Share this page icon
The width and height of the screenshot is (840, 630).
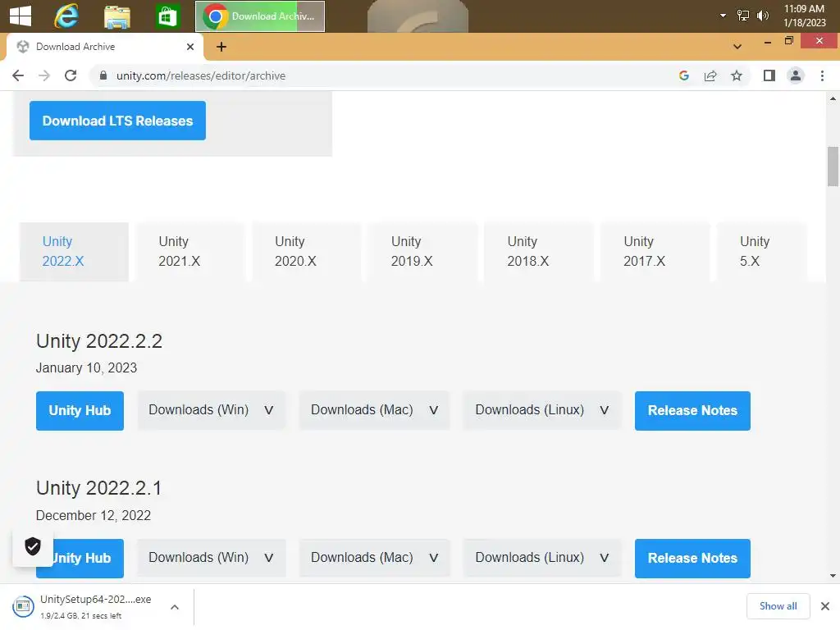coord(710,75)
